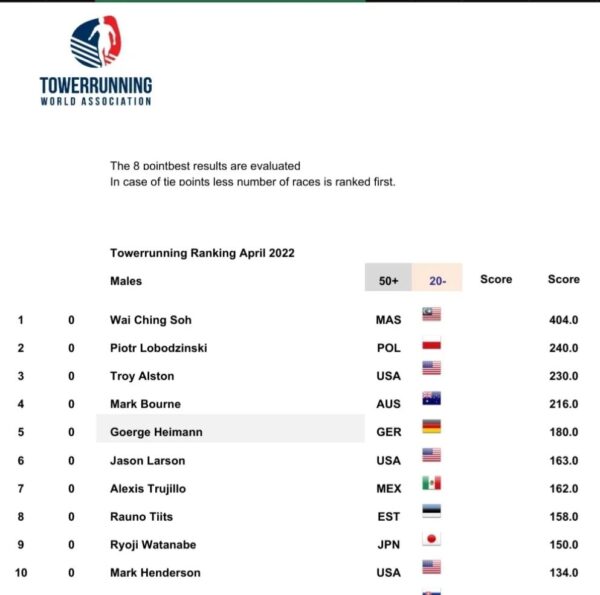The height and width of the screenshot is (595, 600).
Task: Click the Males category label
Action: (126, 281)
